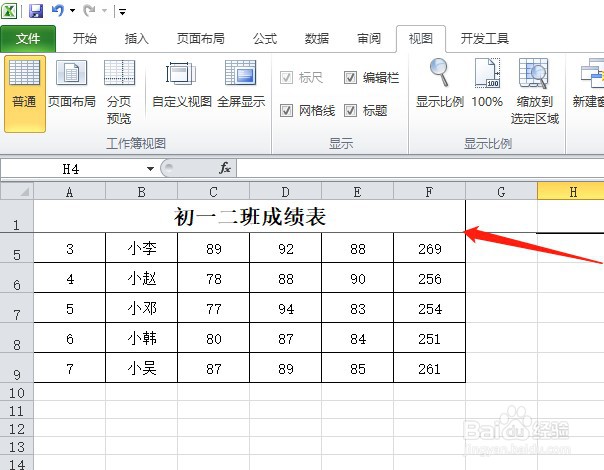Click the Redo arrow icon
Viewport: 604px width, 470px height.
89,11
